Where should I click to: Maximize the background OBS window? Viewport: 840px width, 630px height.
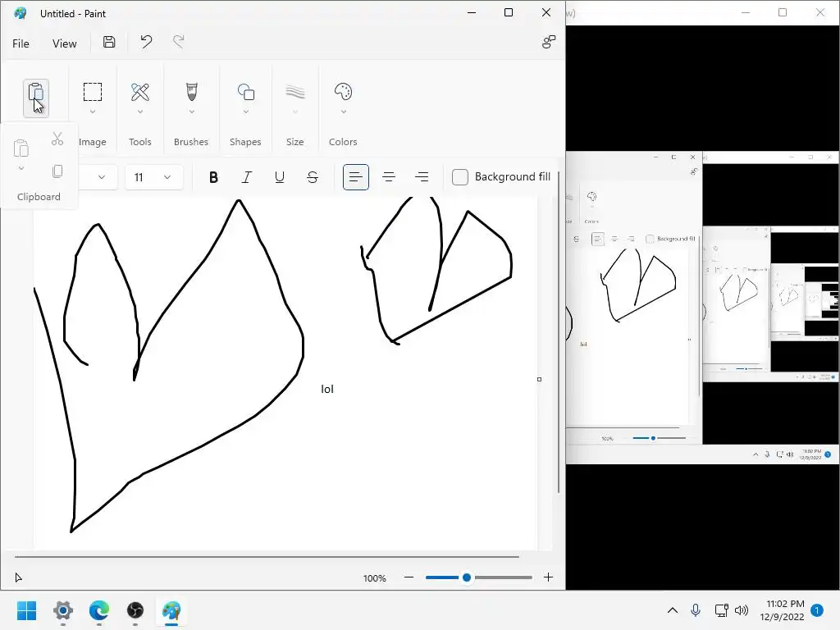click(782, 12)
